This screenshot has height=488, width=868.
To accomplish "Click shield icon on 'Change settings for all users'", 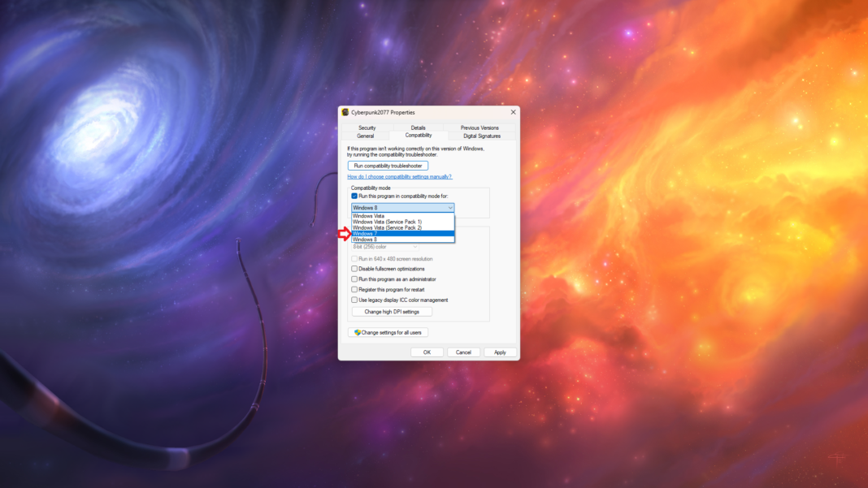I will (x=358, y=332).
